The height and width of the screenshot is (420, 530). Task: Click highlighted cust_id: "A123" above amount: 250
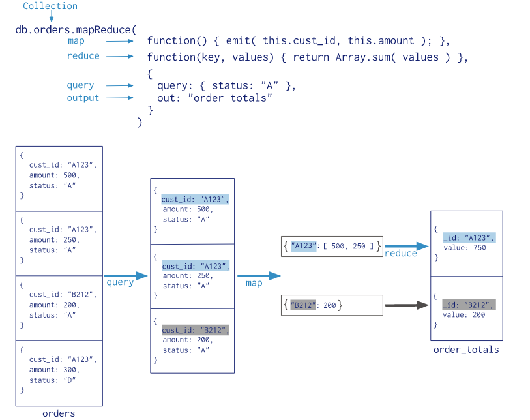coord(196,266)
